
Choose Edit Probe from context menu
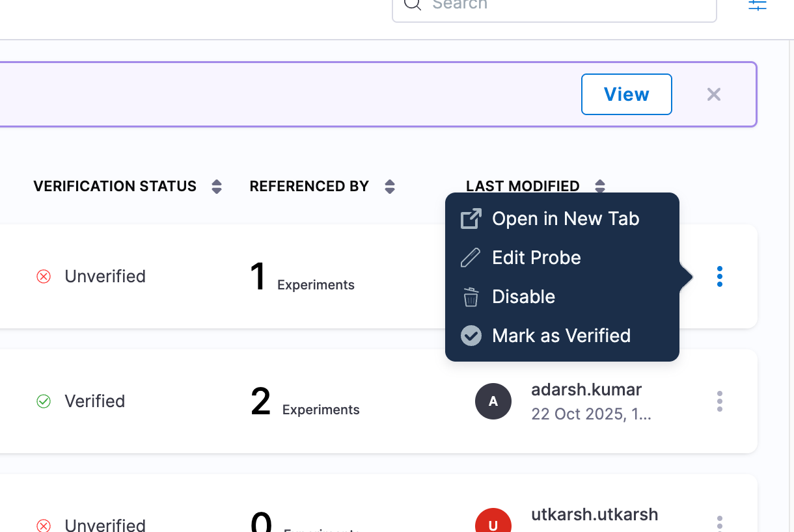pyautogui.click(x=536, y=258)
